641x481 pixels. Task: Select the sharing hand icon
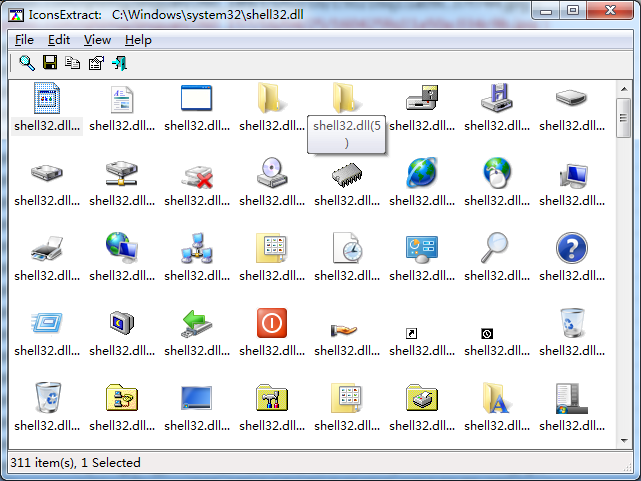(344, 329)
